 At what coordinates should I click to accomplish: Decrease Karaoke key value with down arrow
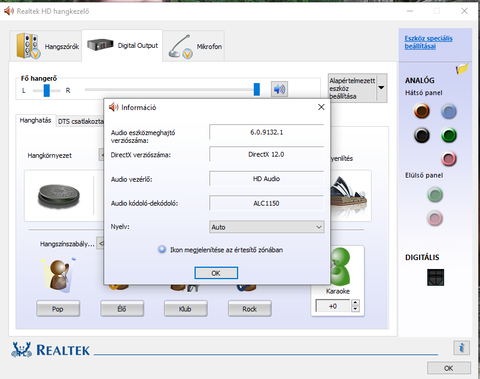pyautogui.click(x=355, y=309)
